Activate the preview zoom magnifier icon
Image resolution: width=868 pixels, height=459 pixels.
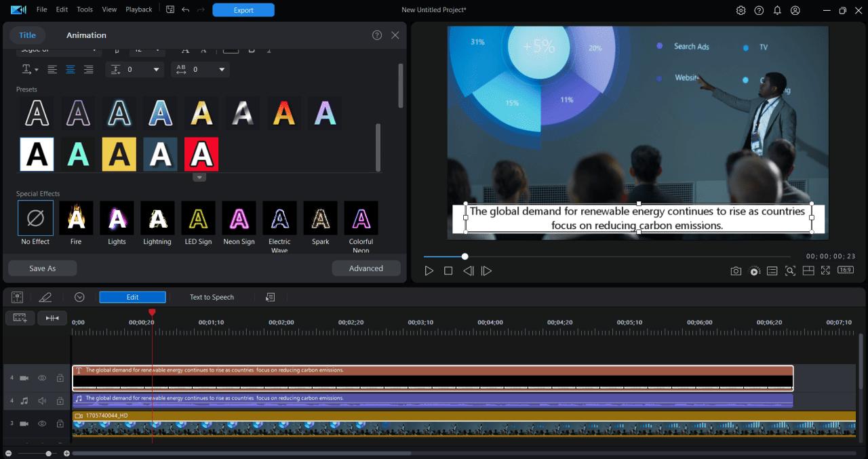[x=790, y=271]
